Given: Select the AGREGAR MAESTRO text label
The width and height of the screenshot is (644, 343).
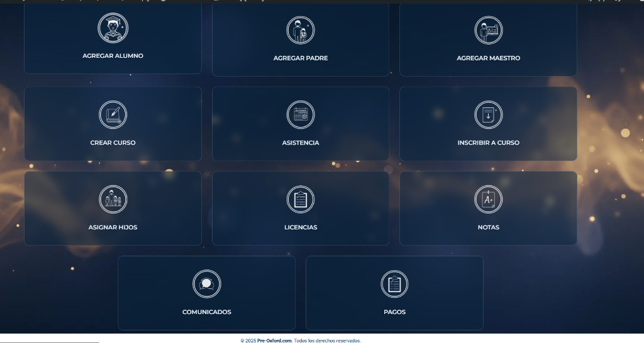Looking at the screenshot, I should click(488, 58).
